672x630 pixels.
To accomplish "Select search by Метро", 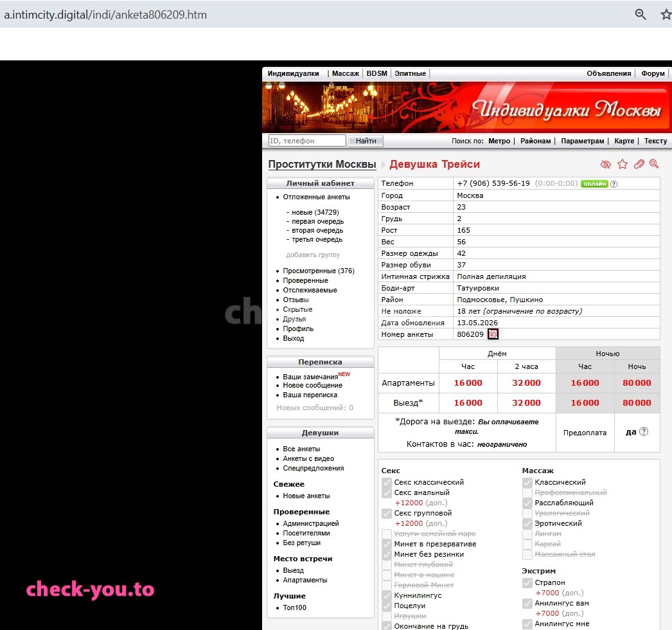I will [499, 141].
